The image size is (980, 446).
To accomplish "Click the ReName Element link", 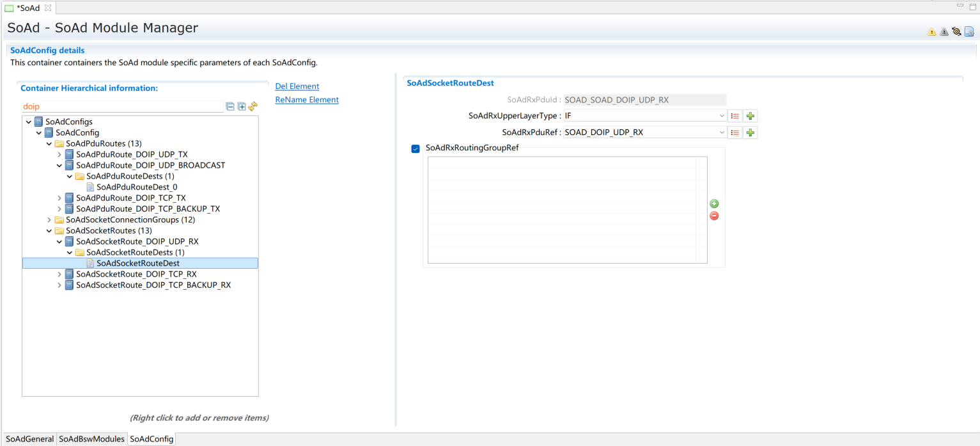I will point(306,100).
